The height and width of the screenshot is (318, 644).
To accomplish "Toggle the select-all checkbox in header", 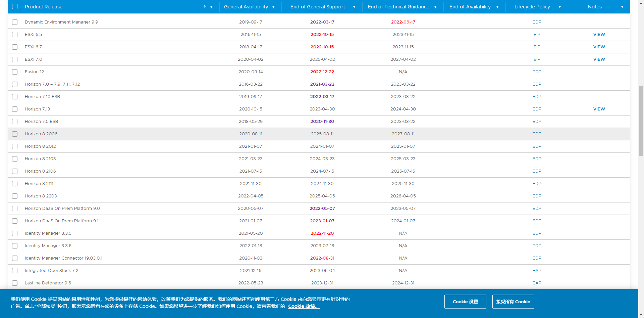I will [x=15, y=6].
